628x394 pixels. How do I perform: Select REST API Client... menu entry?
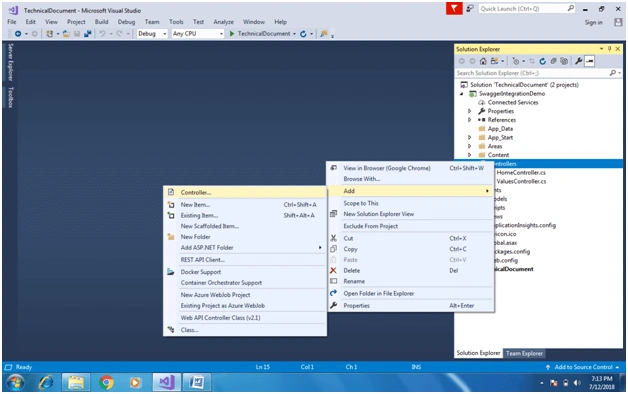point(245,260)
